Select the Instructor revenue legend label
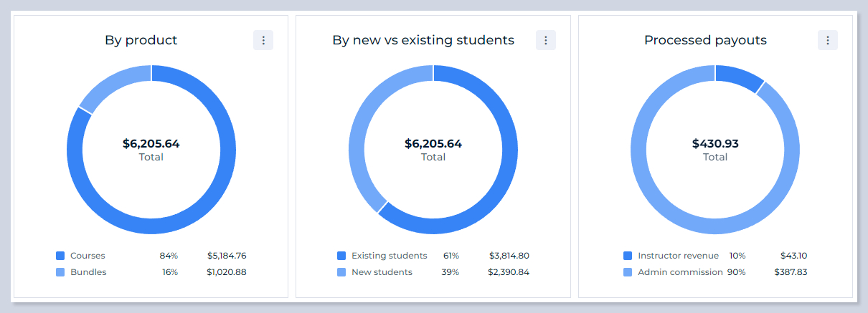This screenshot has width=868, height=313. click(678, 256)
